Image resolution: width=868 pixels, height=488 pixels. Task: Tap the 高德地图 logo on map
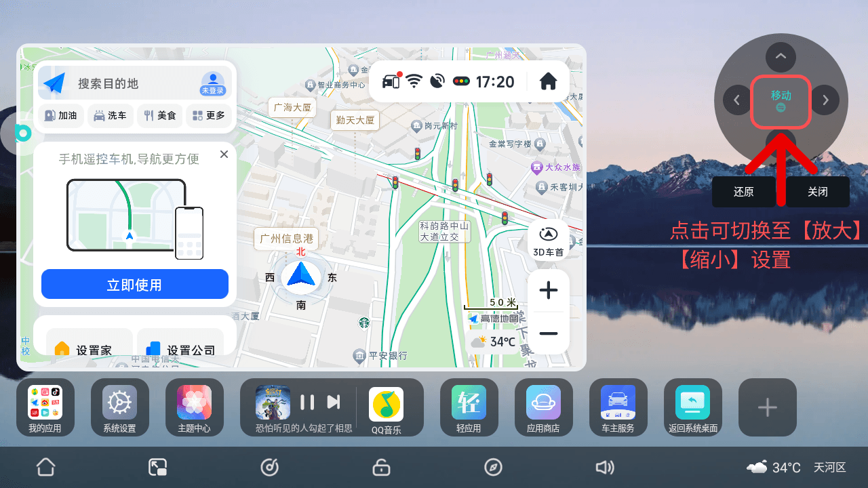[492, 318]
